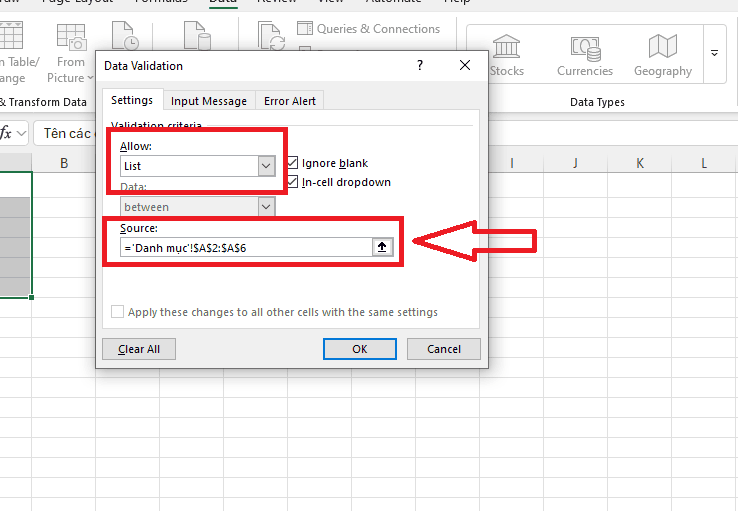This screenshot has height=511, width=738.
Task: Click the Insert Function fx icon
Action: (6, 134)
